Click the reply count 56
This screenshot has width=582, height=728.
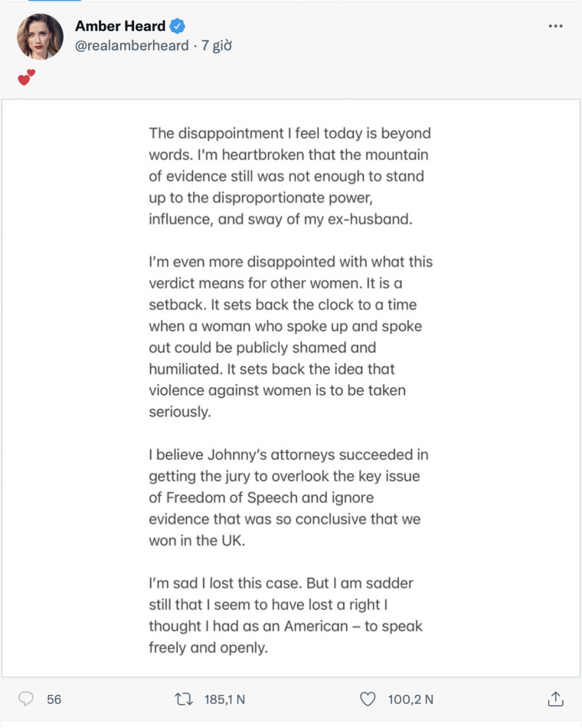54,699
